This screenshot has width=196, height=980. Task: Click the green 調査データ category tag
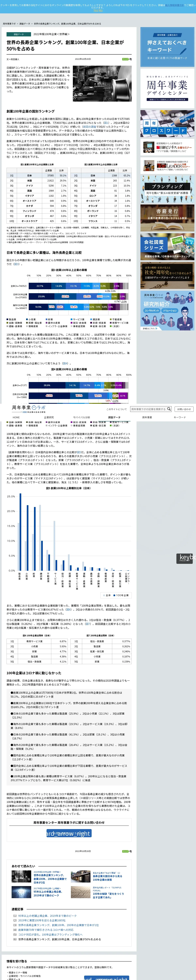pyautogui.click(x=18, y=34)
